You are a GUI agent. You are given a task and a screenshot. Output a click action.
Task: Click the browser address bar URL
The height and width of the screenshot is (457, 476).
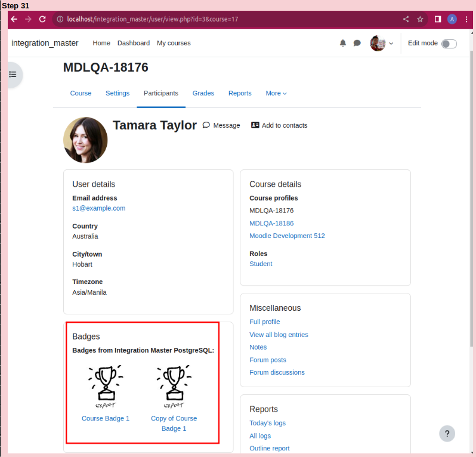pos(152,19)
